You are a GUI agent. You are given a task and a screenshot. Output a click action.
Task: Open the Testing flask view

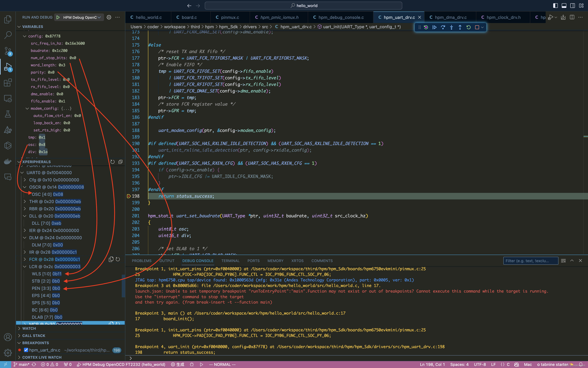click(8, 114)
